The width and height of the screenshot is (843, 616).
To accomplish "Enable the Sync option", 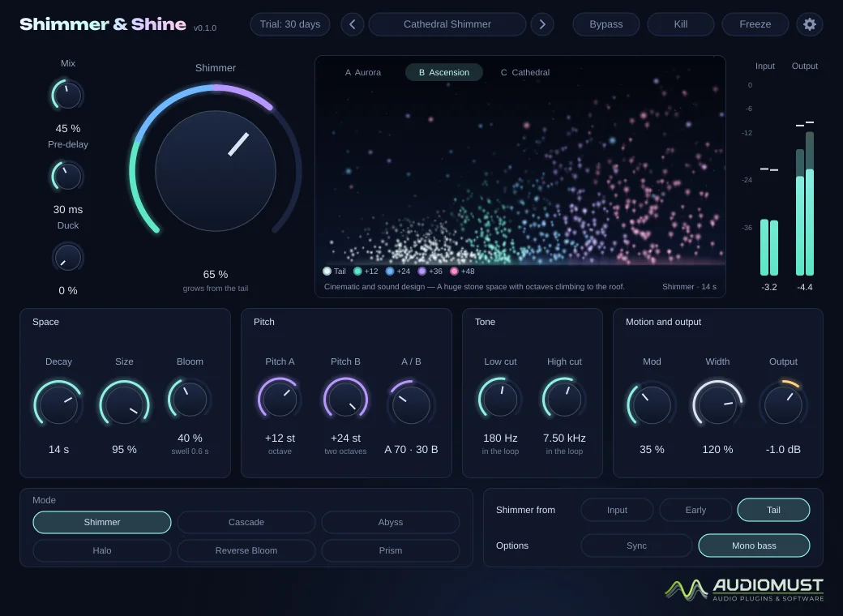I will (x=636, y=545).
